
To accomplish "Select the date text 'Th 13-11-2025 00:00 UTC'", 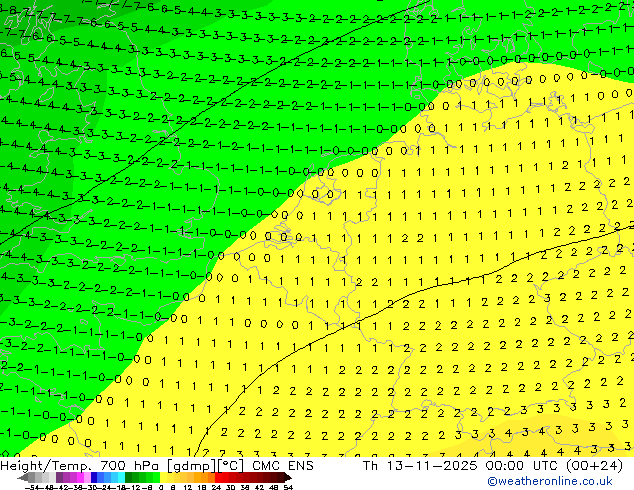I will pyautogui.click(x=461, y=466).
